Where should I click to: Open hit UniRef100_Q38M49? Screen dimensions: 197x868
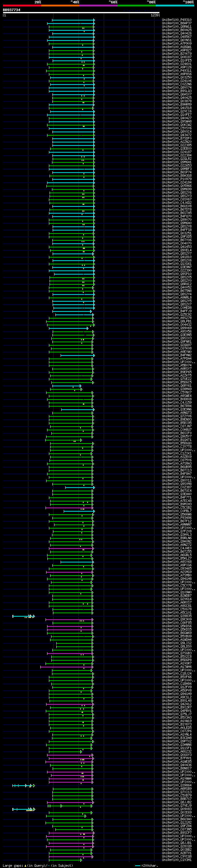tap(177, 389)
